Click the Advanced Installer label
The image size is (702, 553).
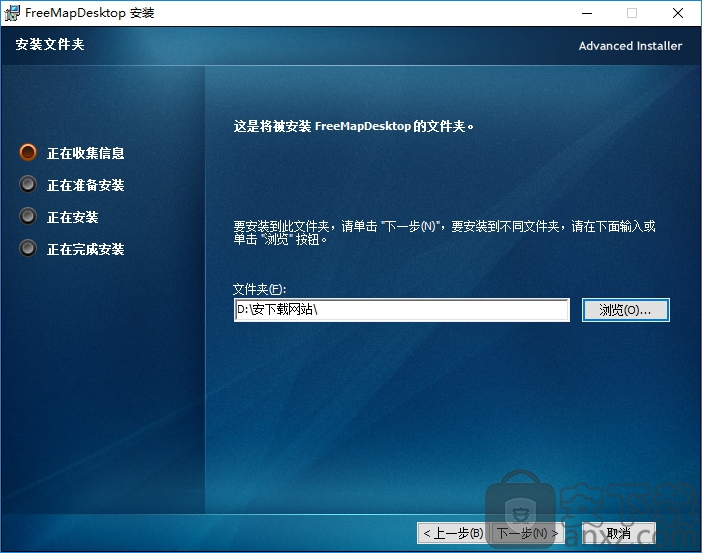click(x=630, y=46)
